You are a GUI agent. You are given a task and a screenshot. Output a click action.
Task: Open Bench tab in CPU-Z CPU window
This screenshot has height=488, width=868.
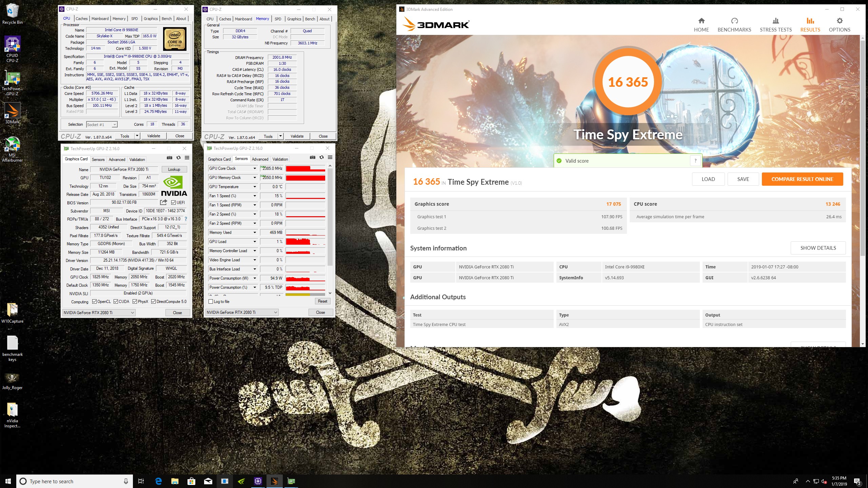click(166, 19)
